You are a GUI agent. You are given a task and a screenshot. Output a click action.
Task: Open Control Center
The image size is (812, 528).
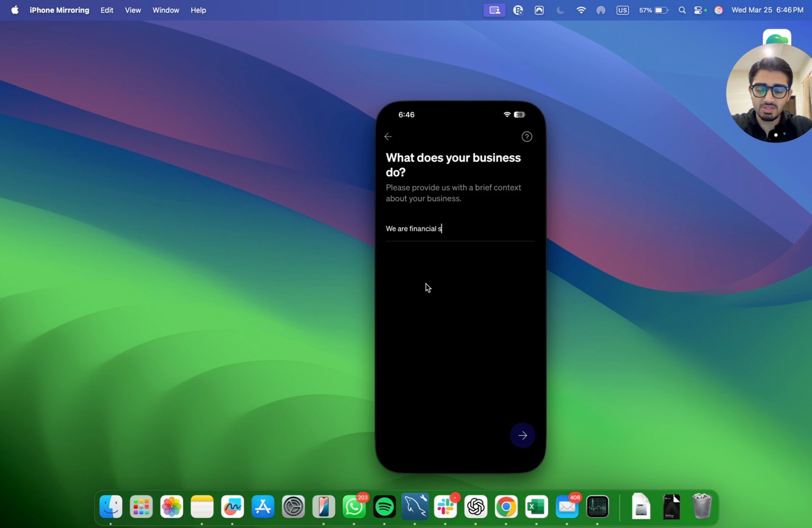click(x=699, y=10)
